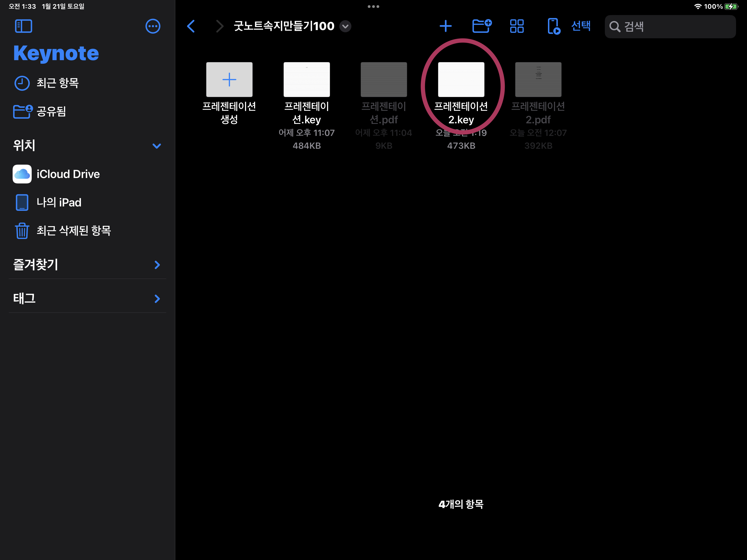Tap the 4개의 항목 count label
Viewport: 747px width, 560px height.
tap(461, 504)
